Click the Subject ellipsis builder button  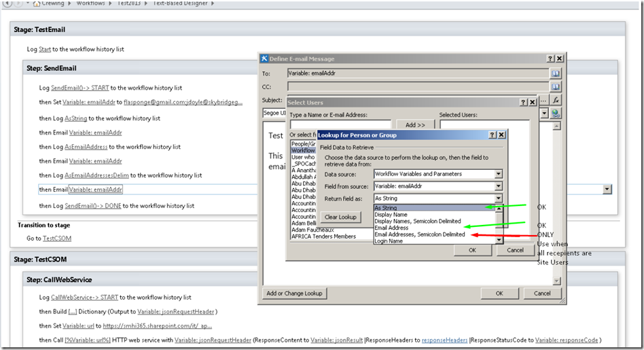(x=543, y=101)
